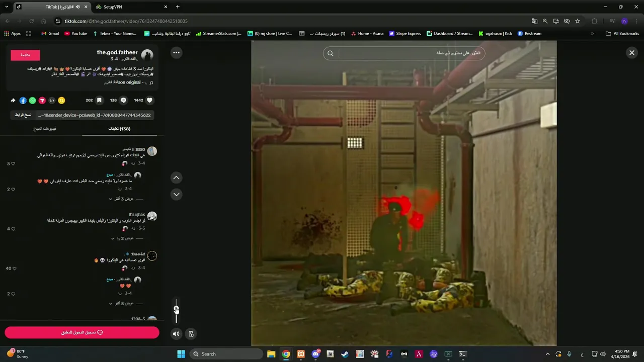Show hidden system tray icons
This screenshot has height=362, width=644.
547,354
